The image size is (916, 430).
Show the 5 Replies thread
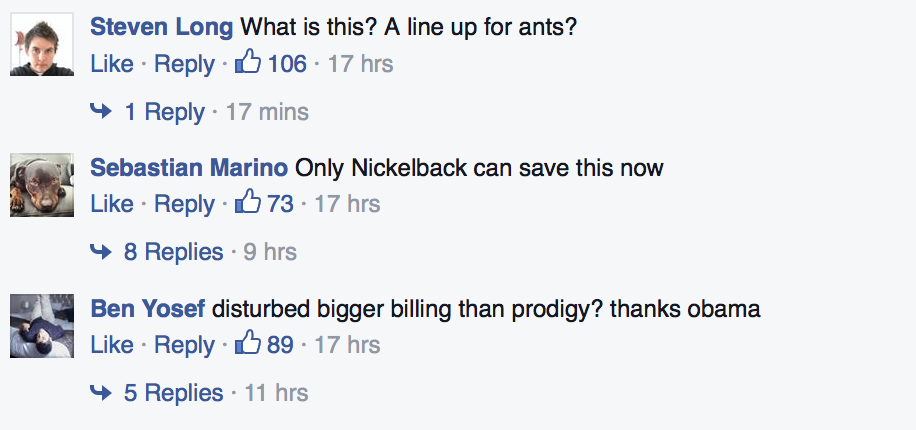(173, 393)
